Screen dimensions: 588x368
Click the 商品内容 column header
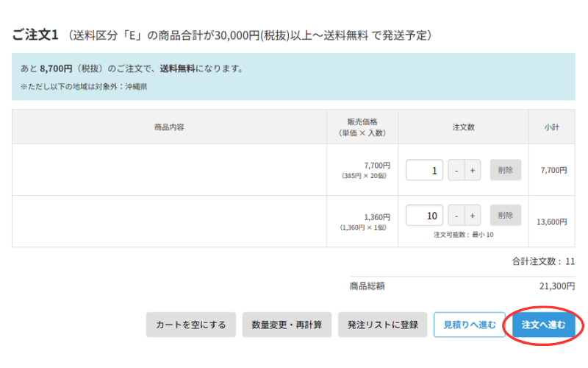click(169, 127)
